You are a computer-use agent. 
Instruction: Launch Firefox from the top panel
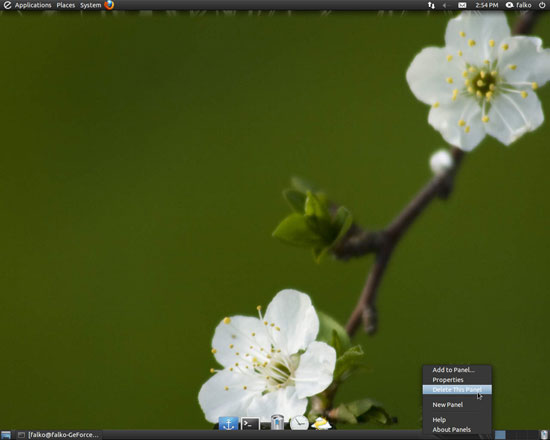click(109, 5)
